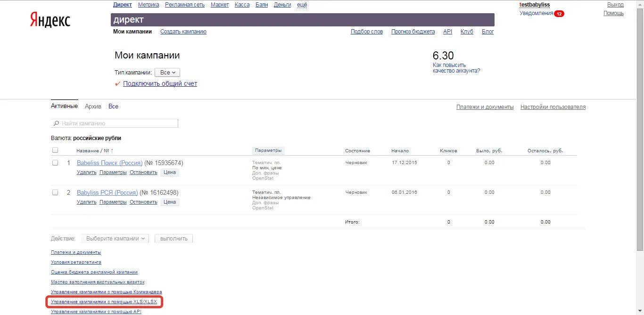Check the Babeliss Поиск campaign checkbox

[x=55, y=163]
